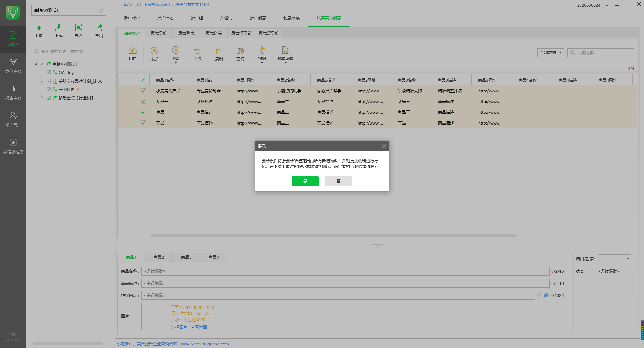Open the 启用/暂停 dropdown
The width and height of the screenshot is (644, 348).
[614, 259]
